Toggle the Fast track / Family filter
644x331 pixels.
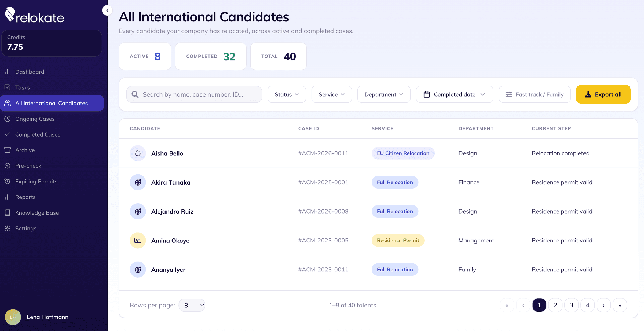(535, 94)
